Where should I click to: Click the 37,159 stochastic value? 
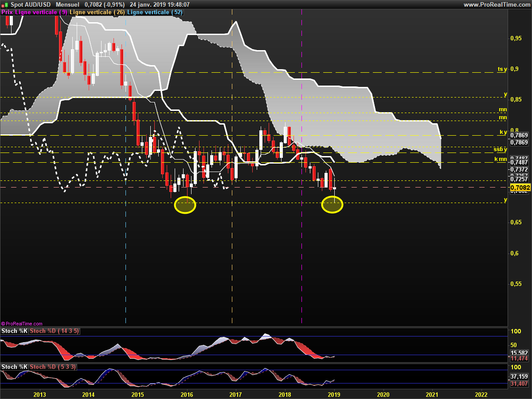click(519, 376)
